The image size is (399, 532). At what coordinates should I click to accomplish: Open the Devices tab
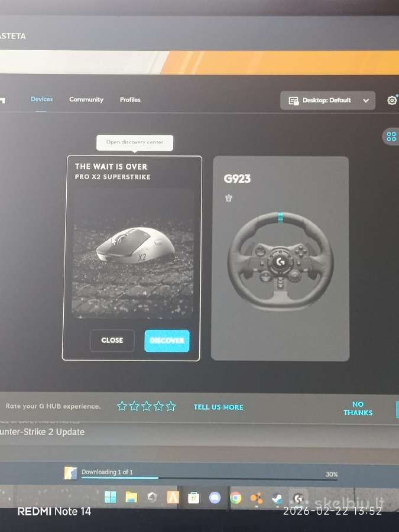pos(41,99)
